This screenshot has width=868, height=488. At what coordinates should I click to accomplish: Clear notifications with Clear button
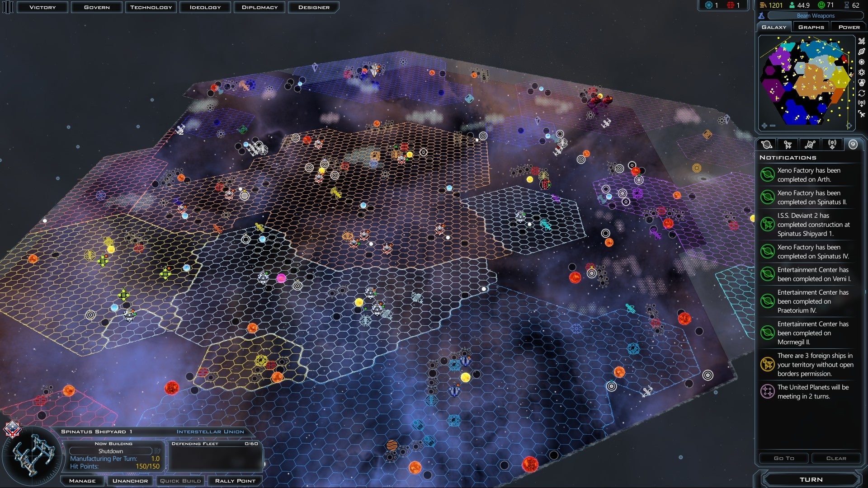[836, 458]
